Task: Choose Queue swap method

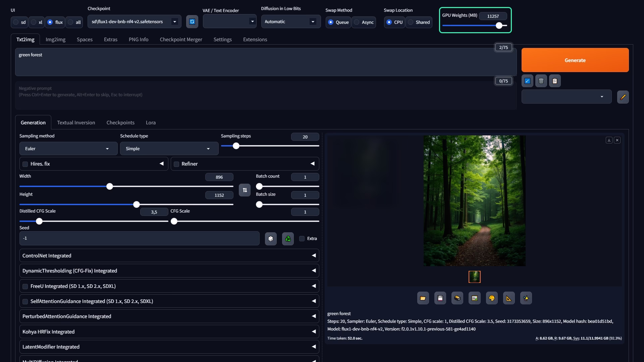Action: (x=338, y=22)
